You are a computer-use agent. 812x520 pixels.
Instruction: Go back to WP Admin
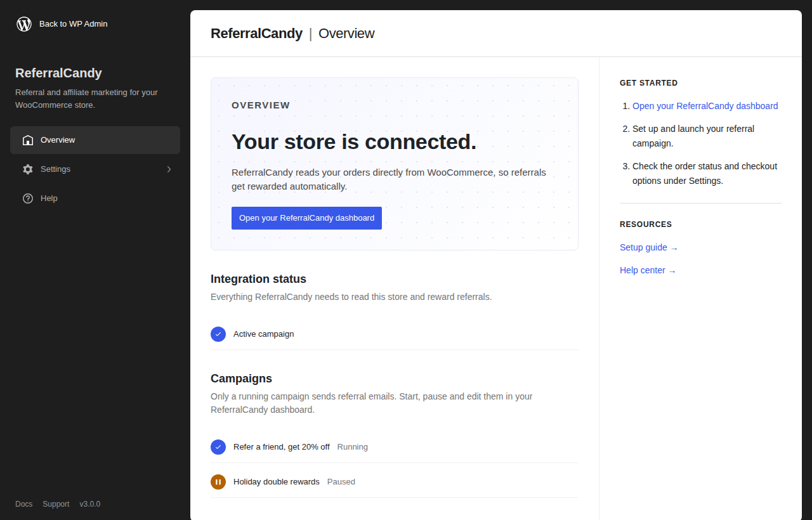[x=62, y=24]
